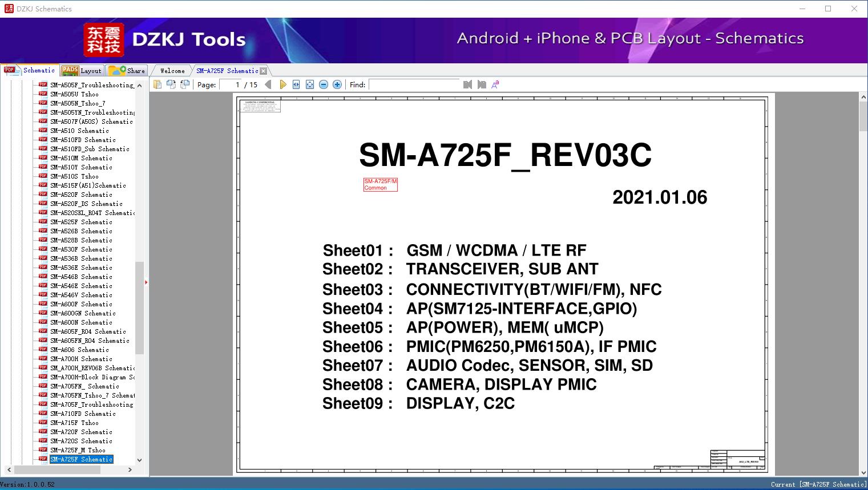Screen dimensions: 868x490
Task: Open the Share tab
Action: [x=126, y=71]
